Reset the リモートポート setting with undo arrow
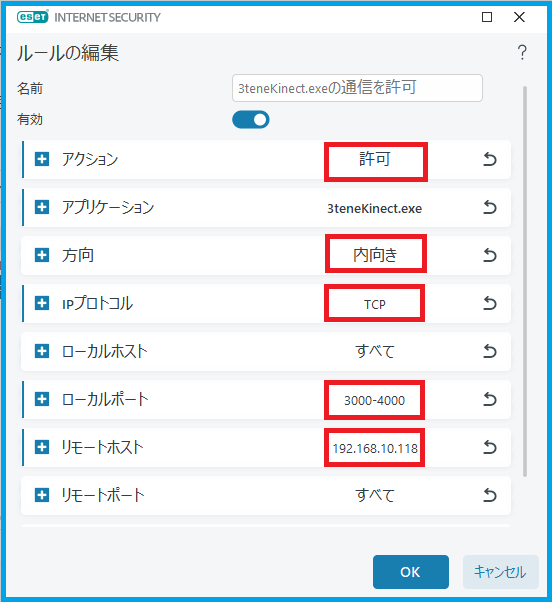This screenshot has width=552, height=602. pos(490,495)
